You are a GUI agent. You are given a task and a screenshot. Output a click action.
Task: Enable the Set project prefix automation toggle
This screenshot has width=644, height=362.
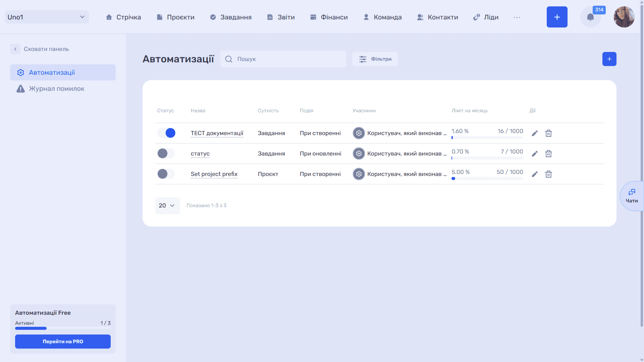pyautogui.click(x=166, y=174)
